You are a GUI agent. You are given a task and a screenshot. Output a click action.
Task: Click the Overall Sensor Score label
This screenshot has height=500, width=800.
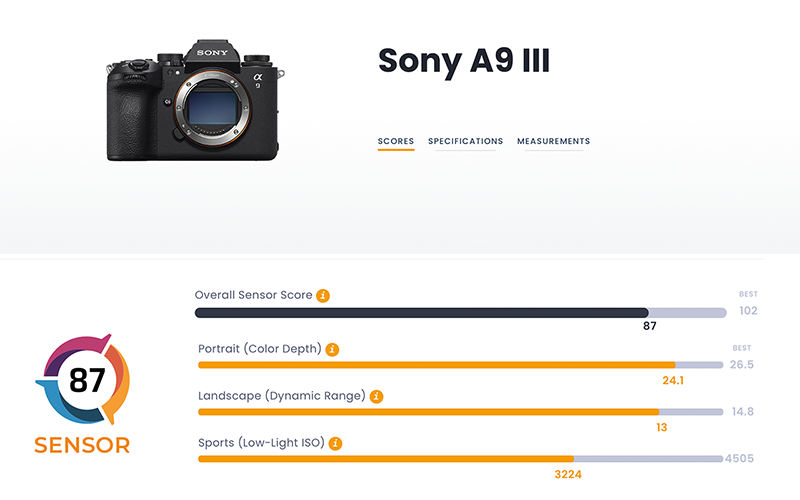tap(253, 296)
